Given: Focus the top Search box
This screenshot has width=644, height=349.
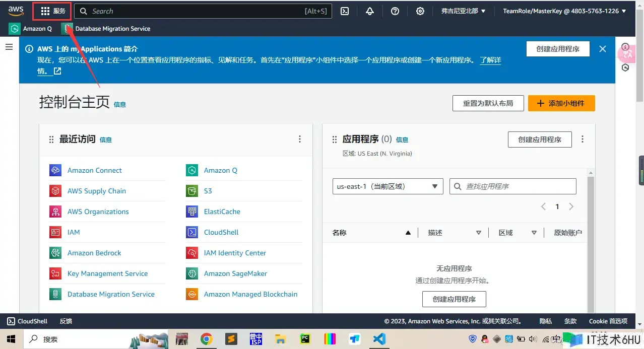Looking at the screenshot, I should click(203, 11).
